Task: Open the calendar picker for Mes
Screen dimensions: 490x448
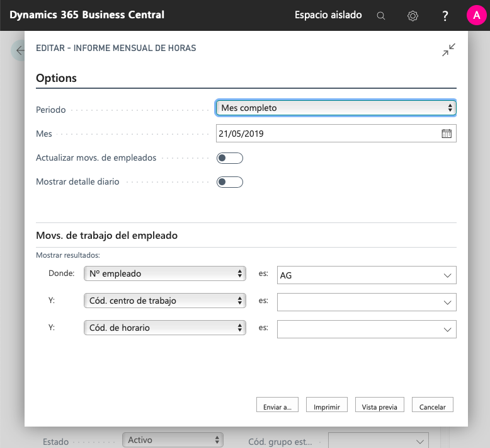Action: (447, 134)
